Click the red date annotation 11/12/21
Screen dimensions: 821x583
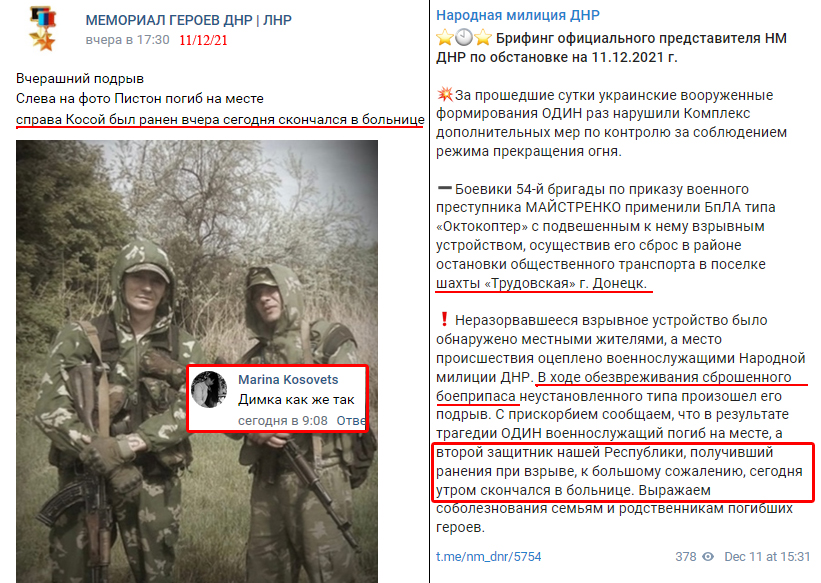(203, 40)
